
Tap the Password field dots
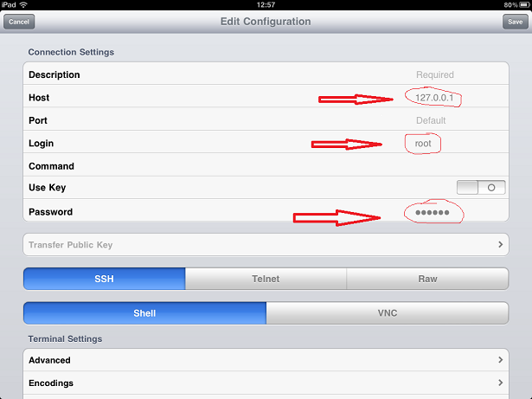point(433,212)
